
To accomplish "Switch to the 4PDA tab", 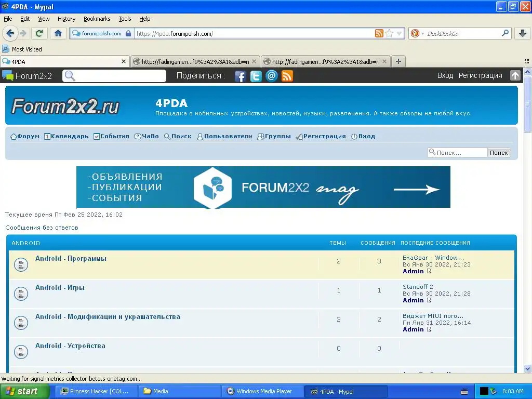I will click(x=64, y=61).
